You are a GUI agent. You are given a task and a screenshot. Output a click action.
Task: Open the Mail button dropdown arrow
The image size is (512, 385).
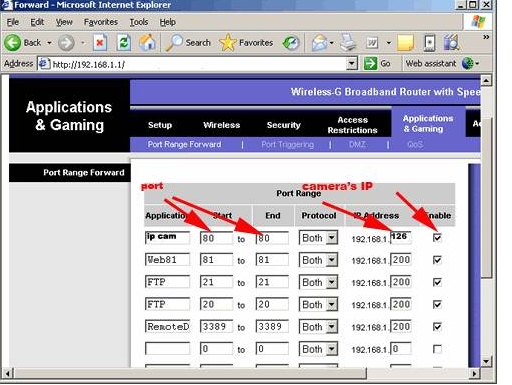331,43
